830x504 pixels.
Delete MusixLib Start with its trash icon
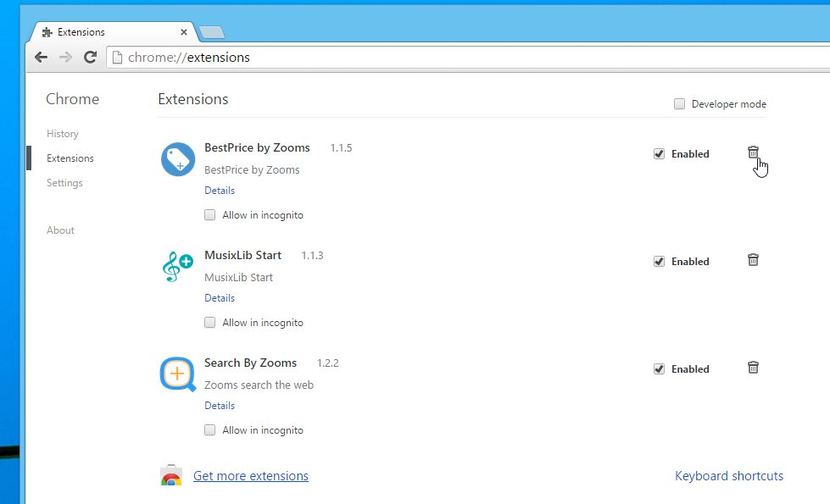tap(753, 260)
